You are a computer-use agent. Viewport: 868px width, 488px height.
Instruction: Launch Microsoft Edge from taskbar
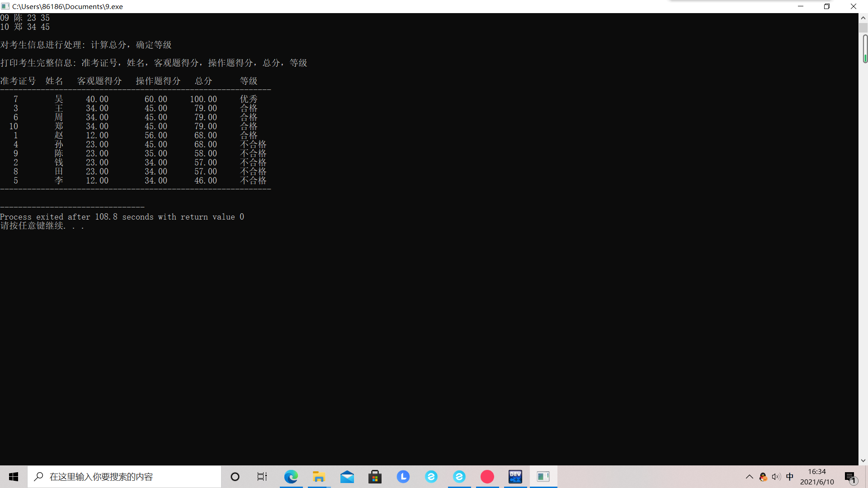pos(291,477)
